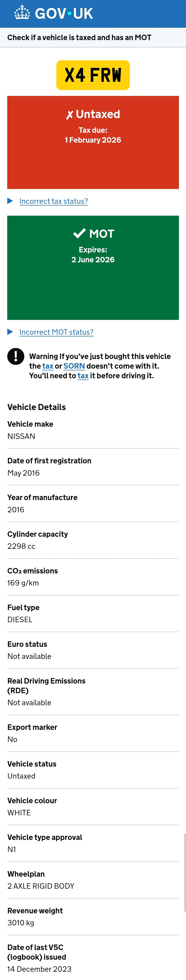Follow the 'tax' link in 'tax it before driving'
The width and height of the screenshot is (186, 980).
click(x=83, y=376)
